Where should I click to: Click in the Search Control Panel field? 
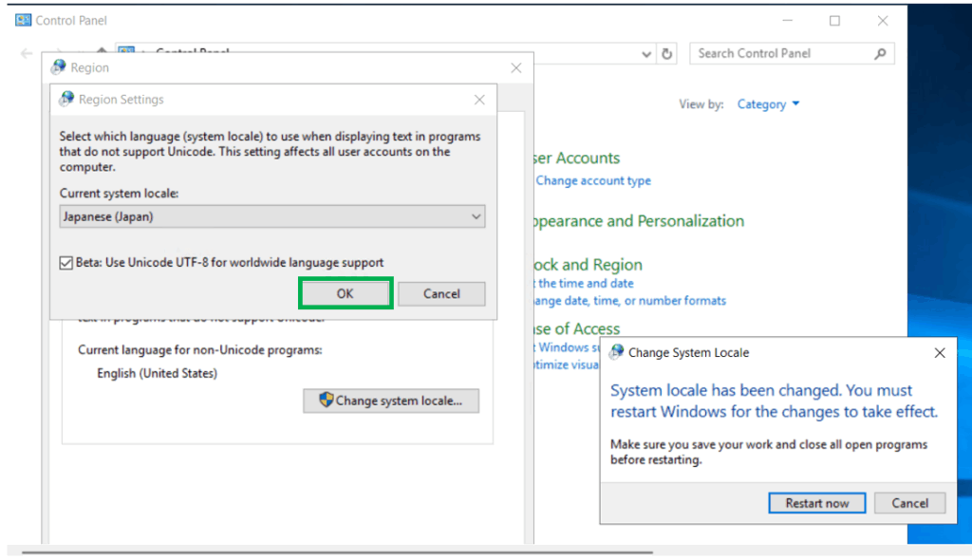[783, 54]
